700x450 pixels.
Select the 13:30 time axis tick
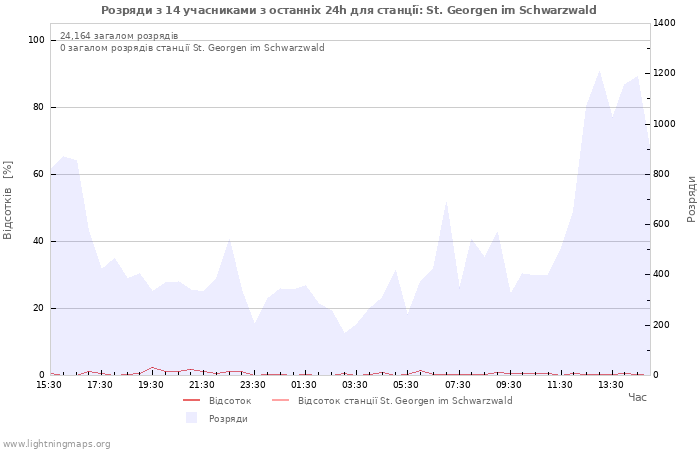click(x=610, y=385)
